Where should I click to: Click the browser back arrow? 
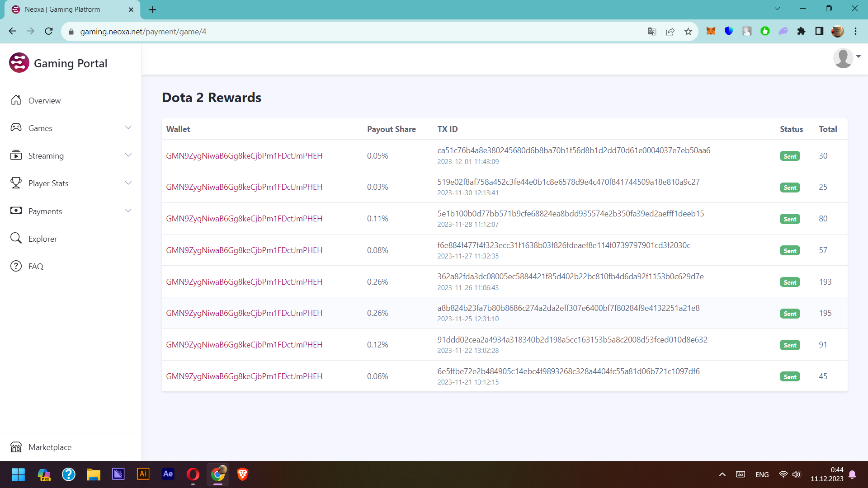[x=12, y=31]
